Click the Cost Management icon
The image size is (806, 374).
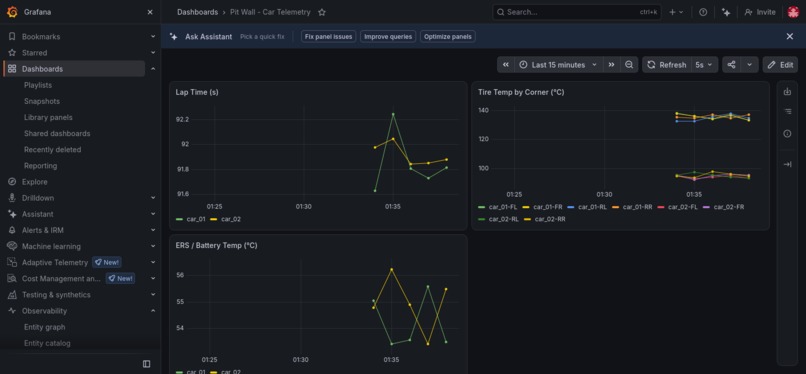pyautogui.click(x=12, y=278)
